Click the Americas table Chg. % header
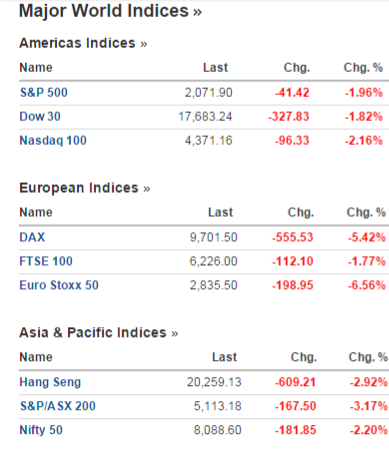The height and width of the screenshot is (459, 389). click(363, 68)
